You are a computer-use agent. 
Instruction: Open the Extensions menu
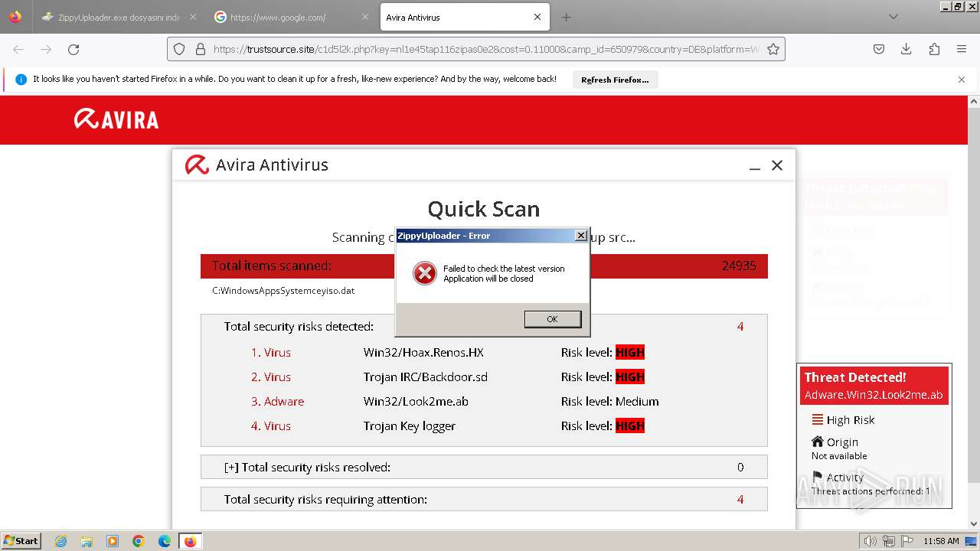click(x=934, y=49)
